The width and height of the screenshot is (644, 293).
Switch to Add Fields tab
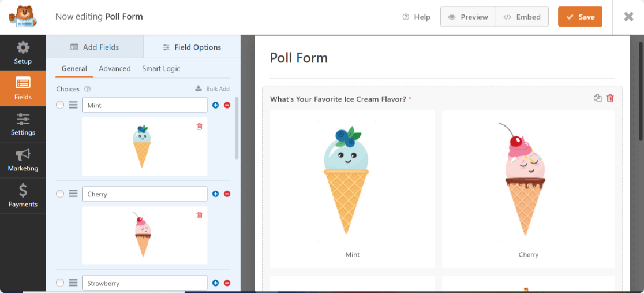[x=95, y=47]
